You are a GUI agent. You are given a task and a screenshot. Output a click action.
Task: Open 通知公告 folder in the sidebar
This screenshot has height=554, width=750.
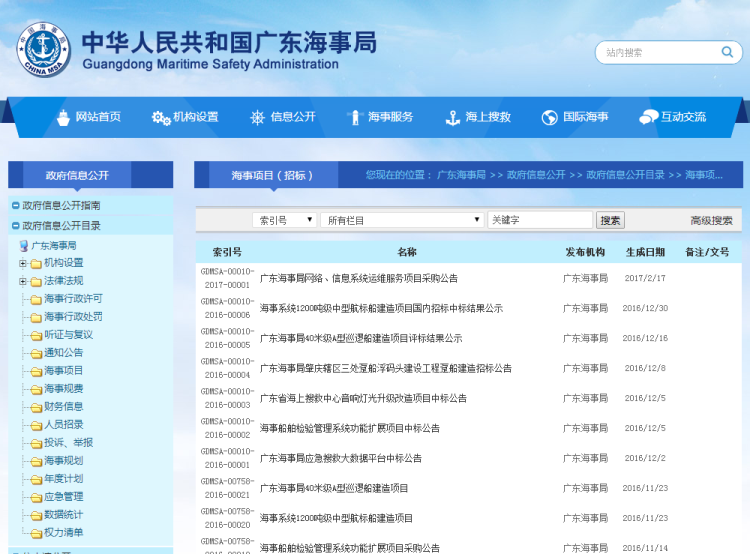coord(63,353)
